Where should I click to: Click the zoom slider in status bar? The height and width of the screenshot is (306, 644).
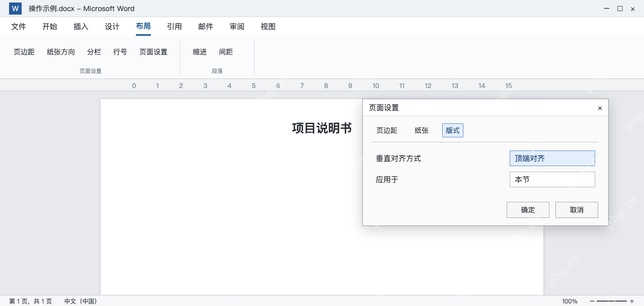(x=612, y=301)
